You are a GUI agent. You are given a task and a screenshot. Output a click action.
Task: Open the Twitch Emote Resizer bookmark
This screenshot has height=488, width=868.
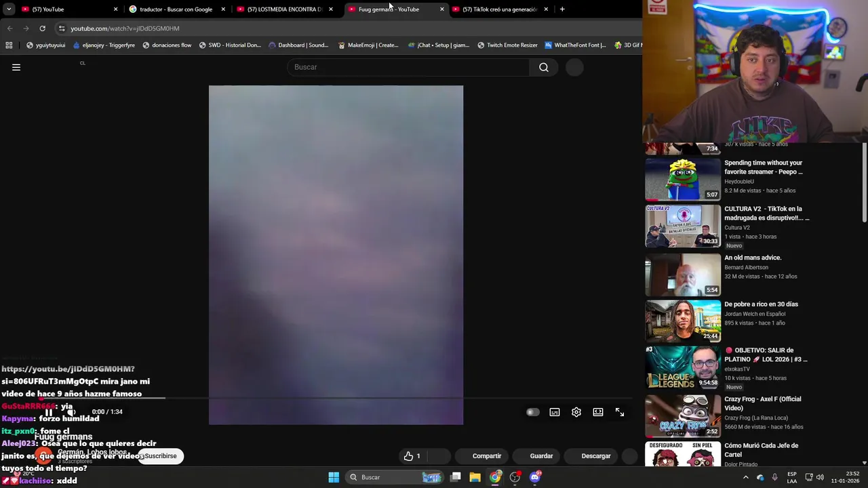click(507, 45)
